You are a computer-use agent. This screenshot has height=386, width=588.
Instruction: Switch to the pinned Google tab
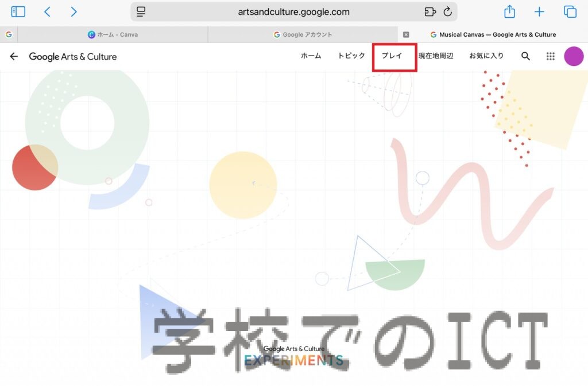[9, 34]
